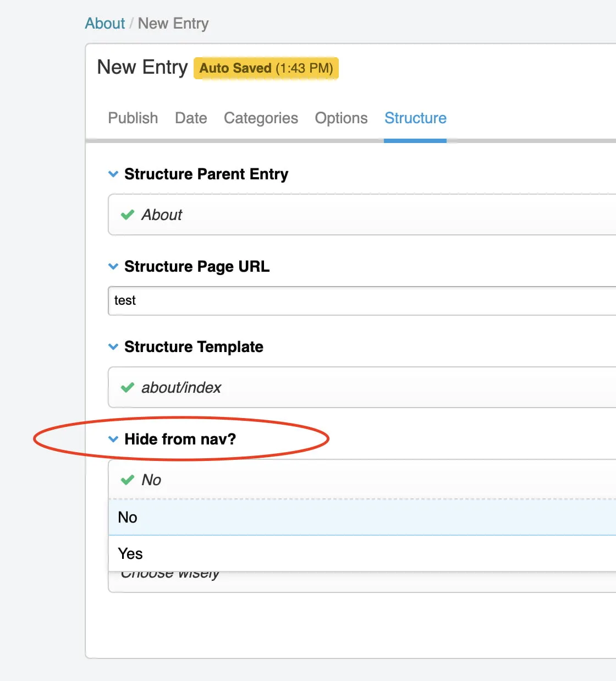Screen dimensions: 616x681
Task: Switch to the Publish tab
Action: (x=133, y=118)
